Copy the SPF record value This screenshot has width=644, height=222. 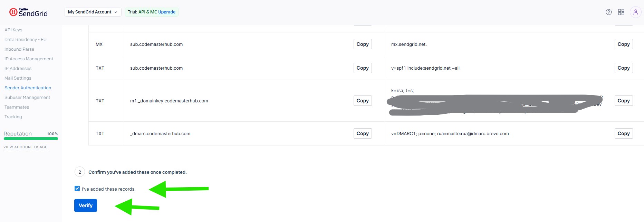click(x=623, y=68)
